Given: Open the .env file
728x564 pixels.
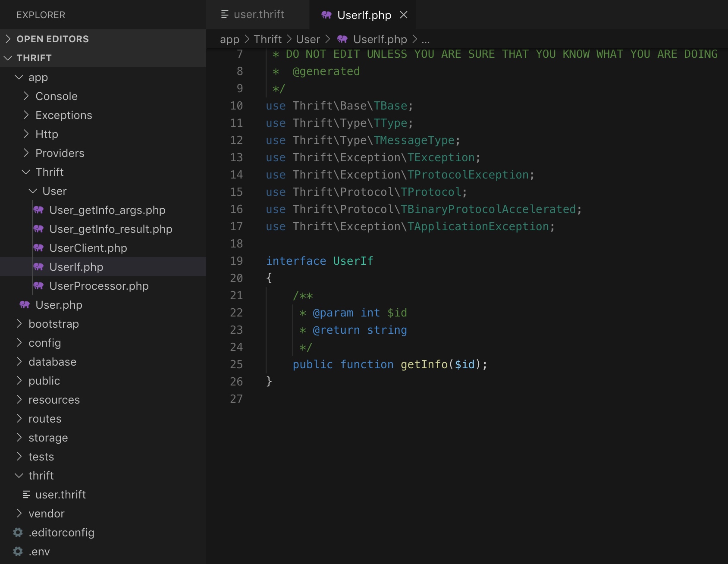Looking at the screenshot, I should pyautogui.click(x=103, y=551).
